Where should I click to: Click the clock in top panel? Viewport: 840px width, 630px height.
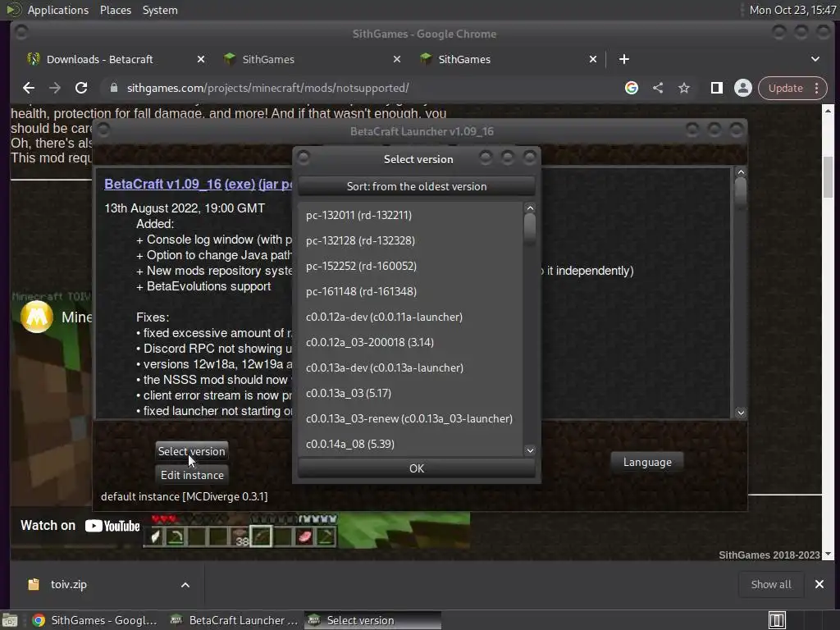pyautogui.click(x=793, y=10)
